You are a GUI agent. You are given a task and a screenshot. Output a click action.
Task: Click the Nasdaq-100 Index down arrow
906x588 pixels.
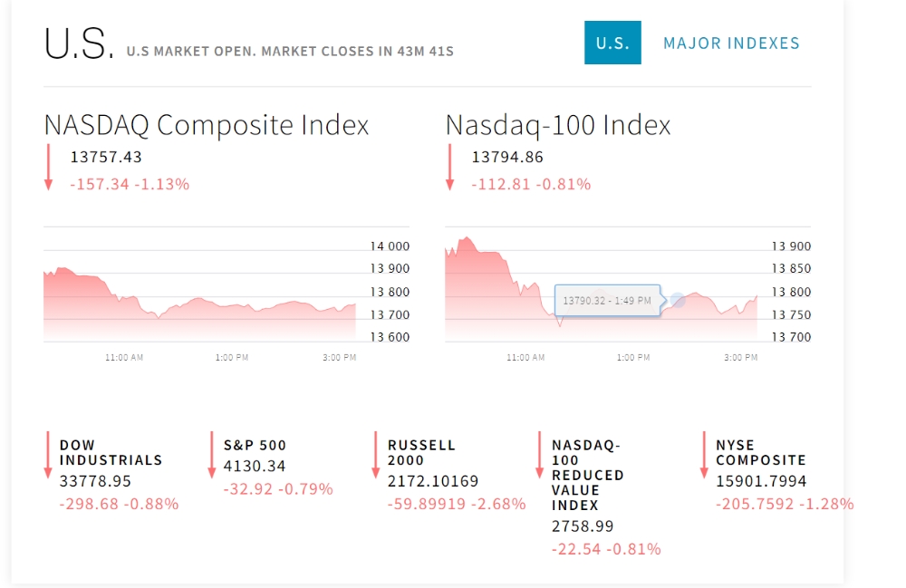pyautogui.click(x=449, y=168)
